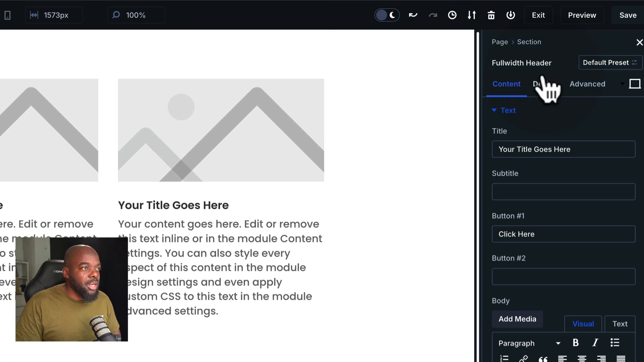Switch to the Advanced tab
644x362 pixels.
click(x=587, y=84)
